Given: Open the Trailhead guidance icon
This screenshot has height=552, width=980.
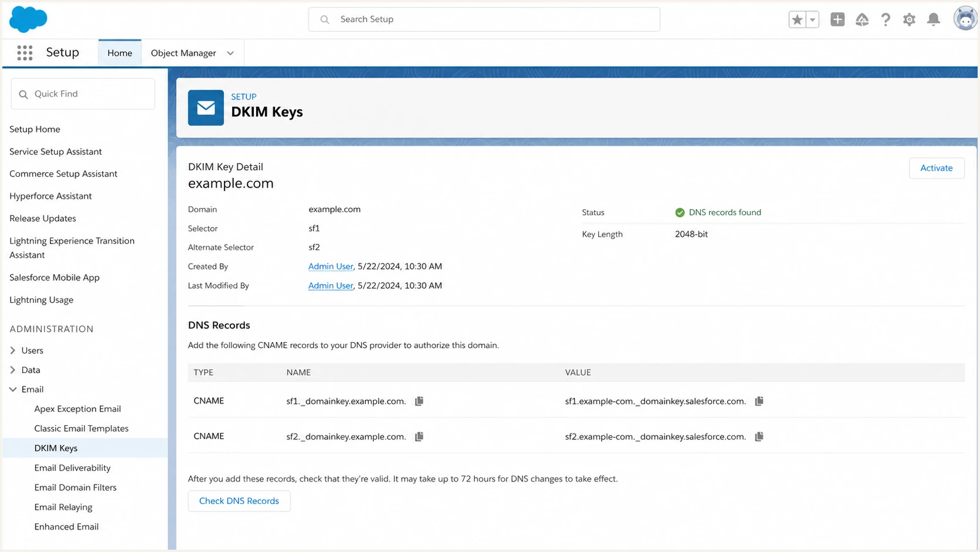Looking at the screenshot, I should (x=862, y=19).
